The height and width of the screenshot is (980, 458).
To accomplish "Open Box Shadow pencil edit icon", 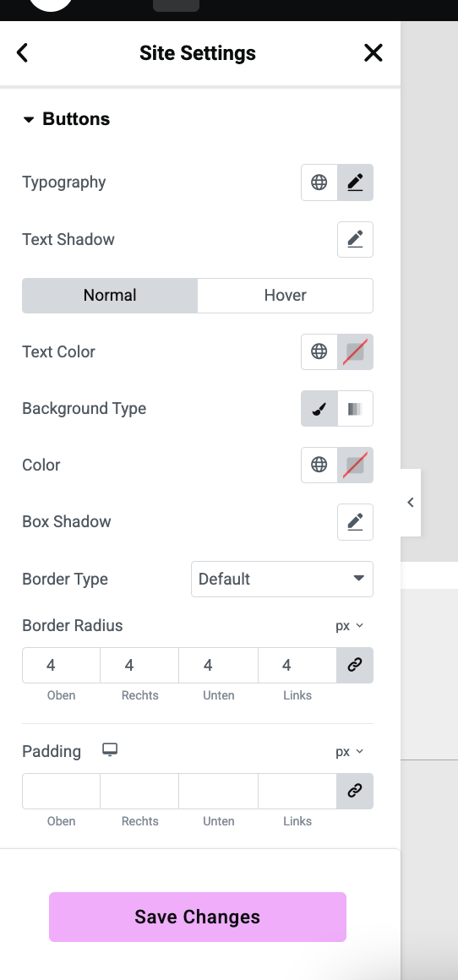I will (x=356, y=522).
